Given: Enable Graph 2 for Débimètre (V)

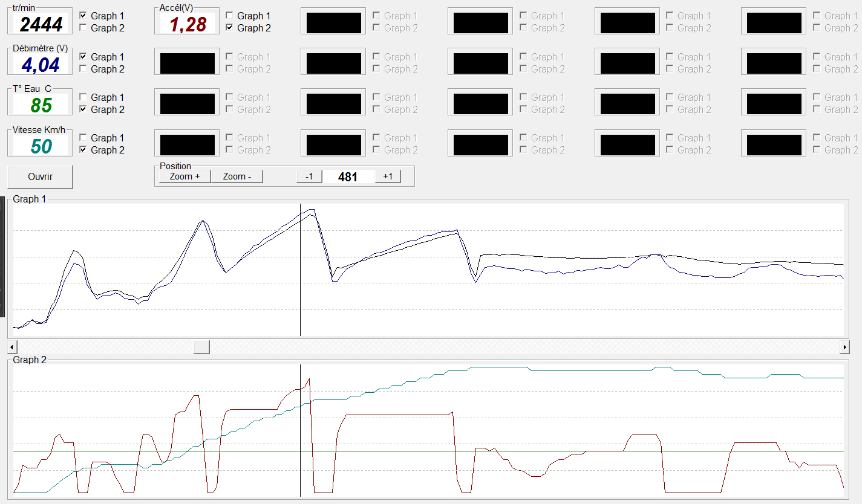Looking at the screenshot, I should tap(83, 69).
